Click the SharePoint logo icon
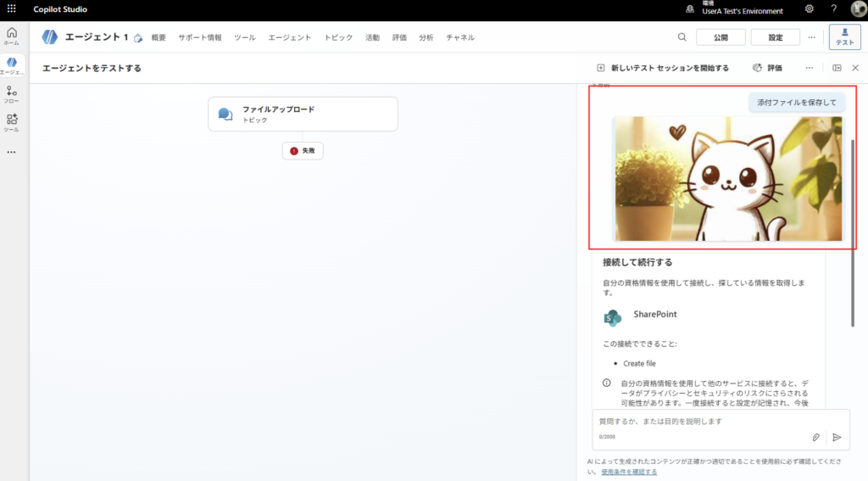Screen dimensions: 868x481 (612, 317)
